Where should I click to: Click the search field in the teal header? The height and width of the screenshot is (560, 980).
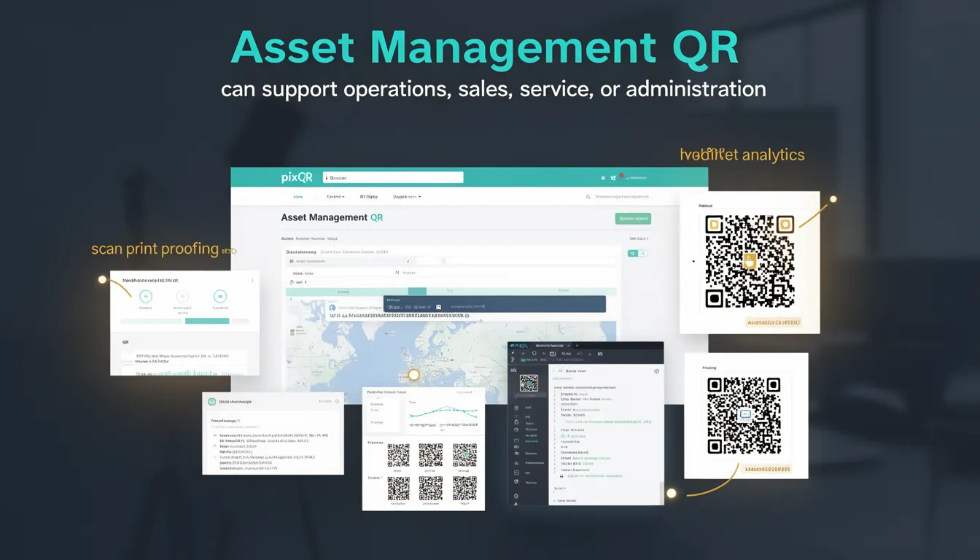[x=393, y=177]
